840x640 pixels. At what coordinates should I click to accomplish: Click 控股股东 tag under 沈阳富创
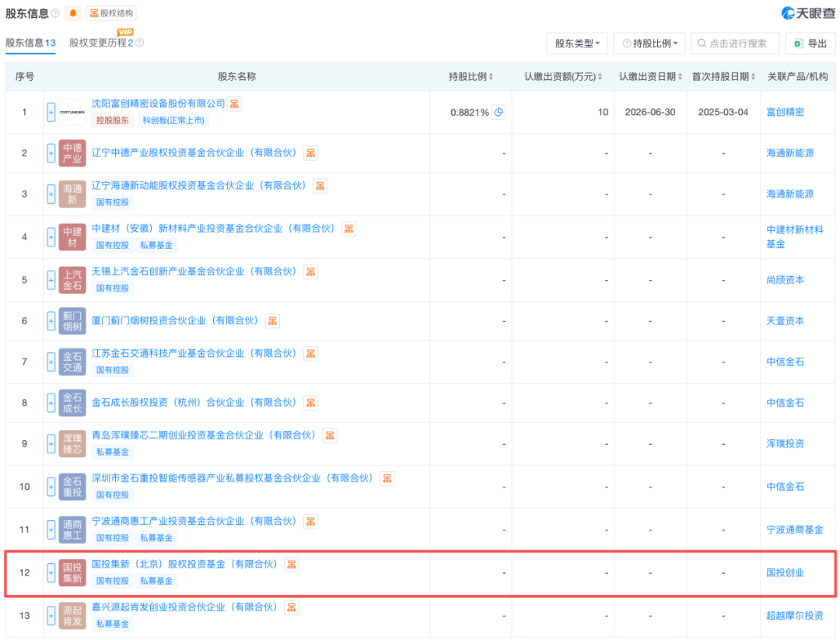tap(113, 121)
